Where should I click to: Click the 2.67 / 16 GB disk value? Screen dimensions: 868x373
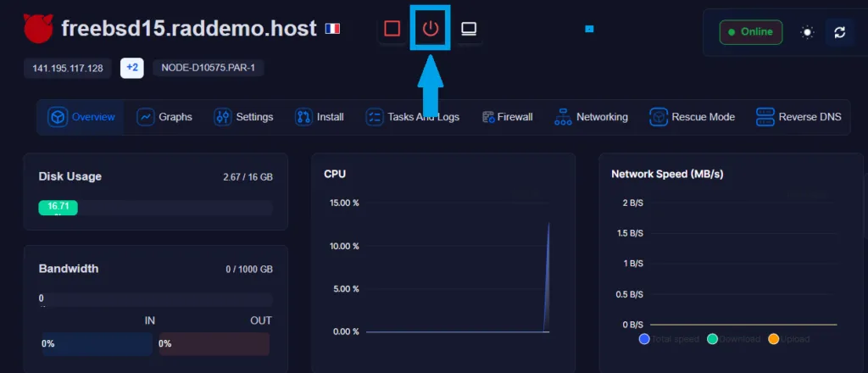pos(248,178)
